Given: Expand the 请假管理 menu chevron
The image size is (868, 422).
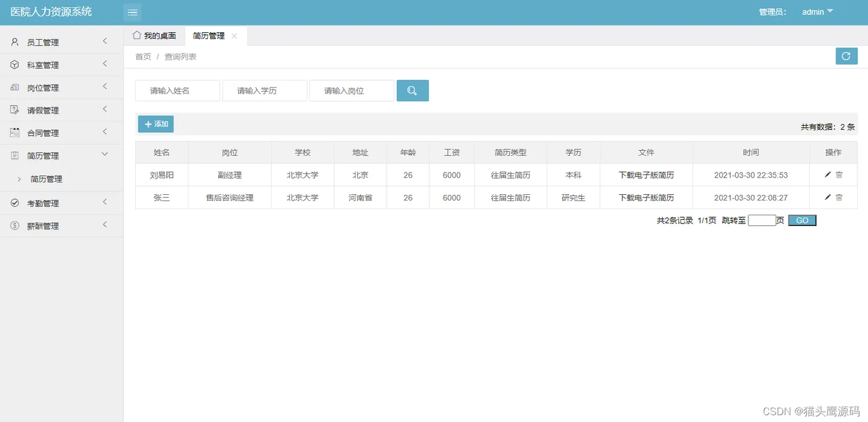Looking at the screenshot, I should coord(105,109).
